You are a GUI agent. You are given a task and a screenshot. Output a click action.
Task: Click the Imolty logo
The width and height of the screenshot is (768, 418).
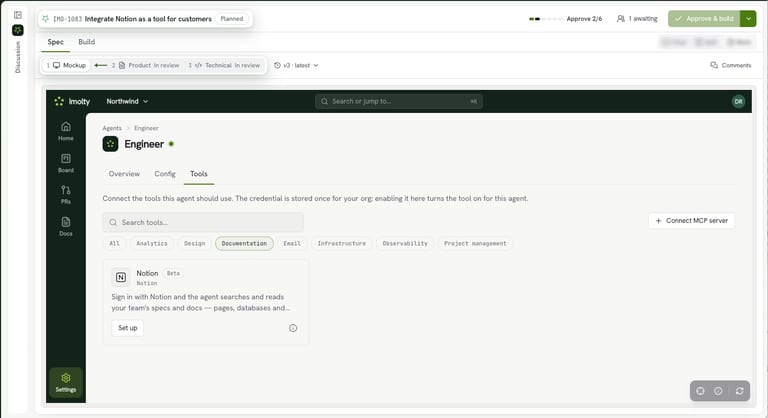pyautogui.click(x=72, y=101)
